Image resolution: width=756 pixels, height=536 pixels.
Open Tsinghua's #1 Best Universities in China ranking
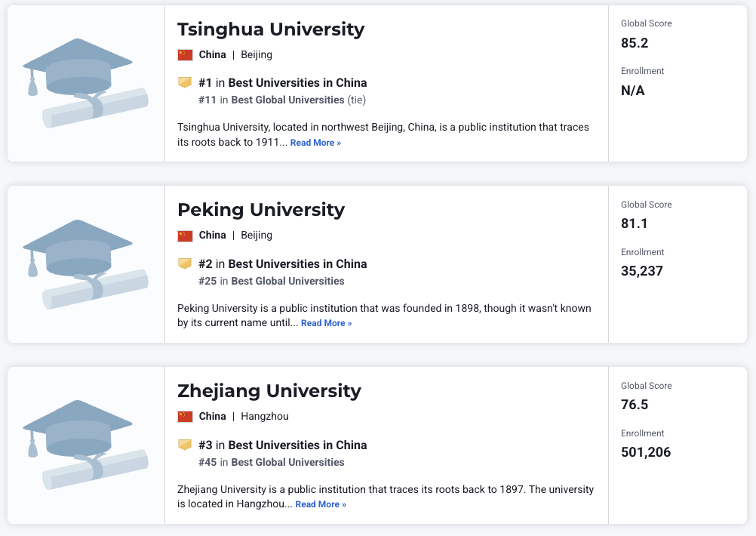297,83
